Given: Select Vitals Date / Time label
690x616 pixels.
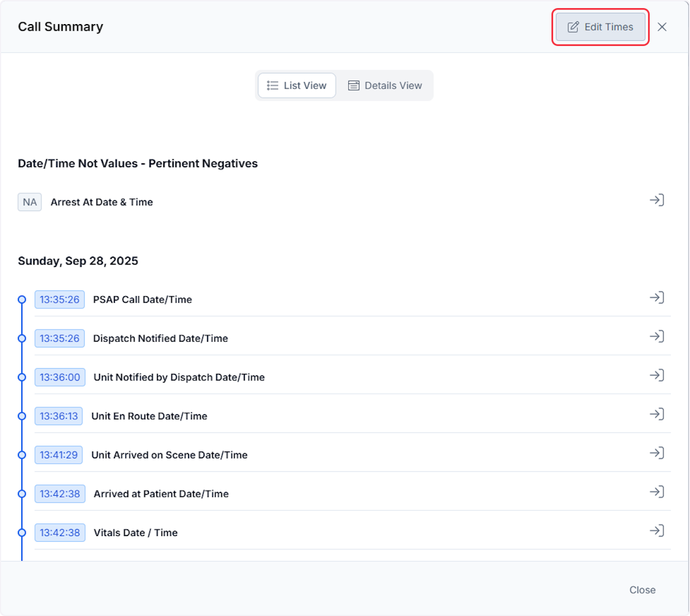Looking at the screenshot, I should (136, 533).
